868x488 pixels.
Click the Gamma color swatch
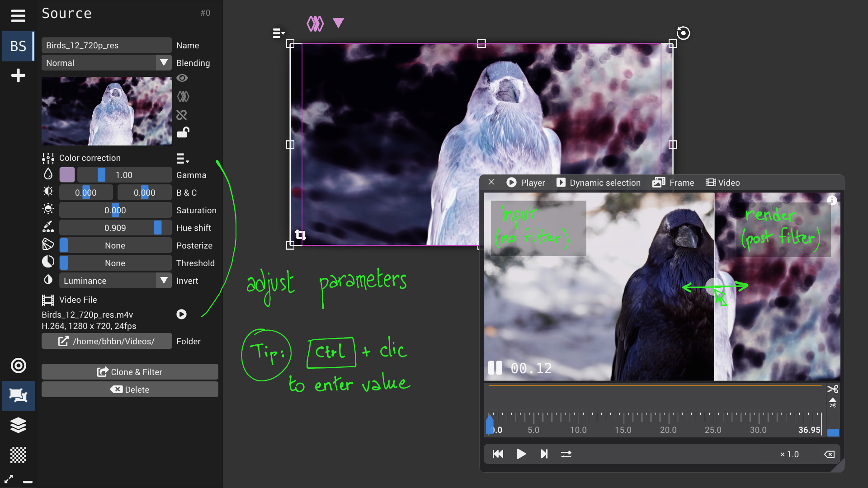click(x=67, y=175)
